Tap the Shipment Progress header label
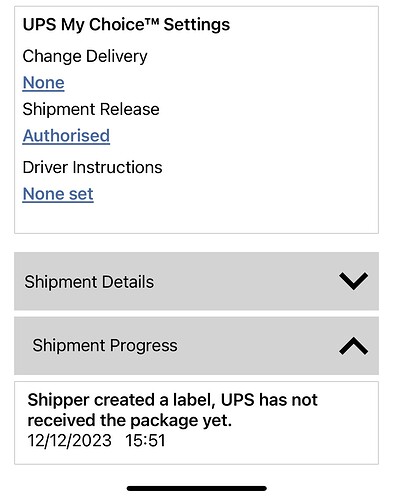This screenshot has width=393, height=499. [x=105, y=345]
